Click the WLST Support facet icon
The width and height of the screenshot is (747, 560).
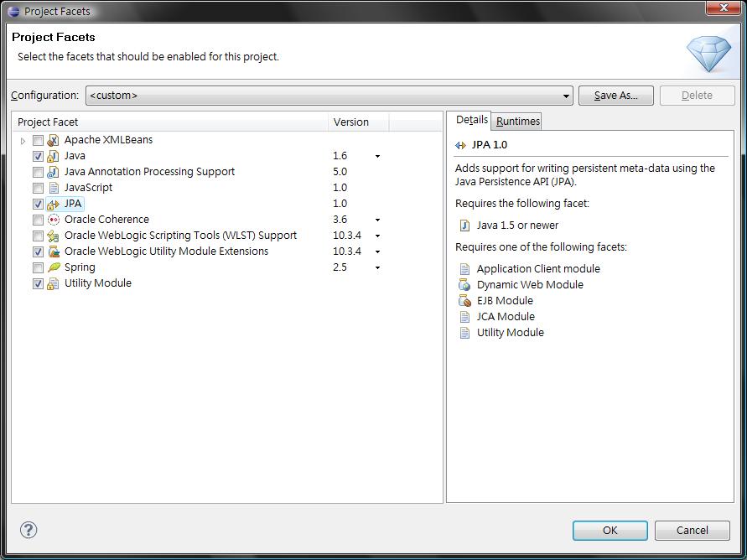pos(54,236)
